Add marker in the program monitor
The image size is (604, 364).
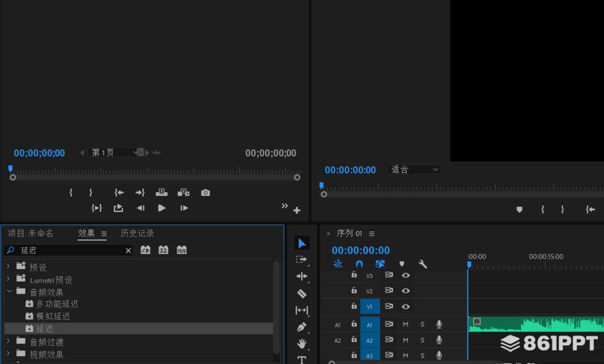(520, 209)
